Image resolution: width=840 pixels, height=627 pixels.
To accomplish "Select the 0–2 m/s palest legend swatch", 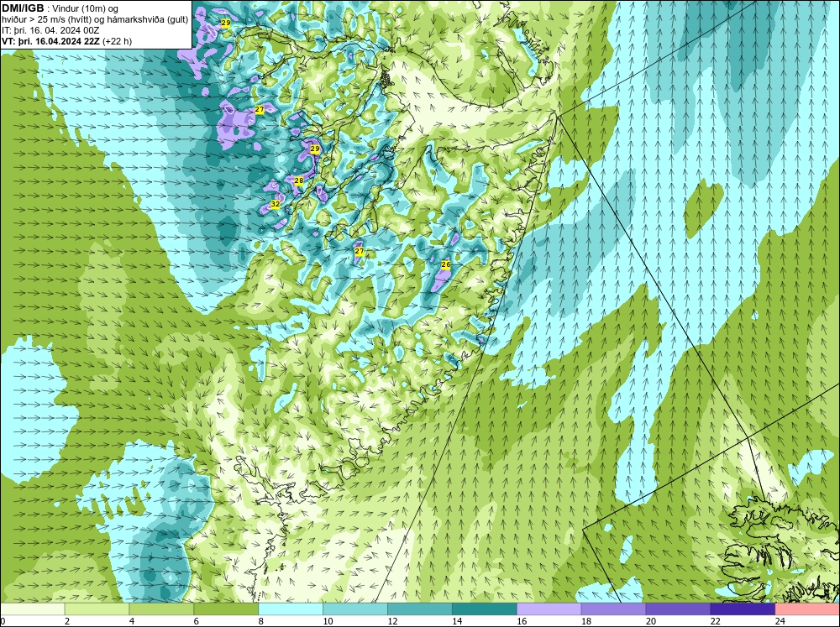I will [x=32, y=609].
